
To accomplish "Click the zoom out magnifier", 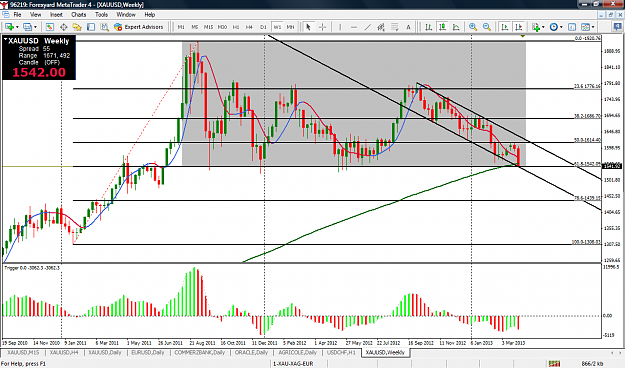I will tap(487, 27).
